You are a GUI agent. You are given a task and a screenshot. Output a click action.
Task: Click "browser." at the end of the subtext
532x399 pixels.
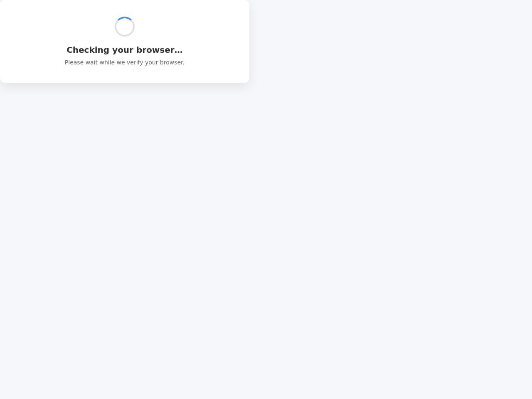pyautogui.click(x=171, y=62)
